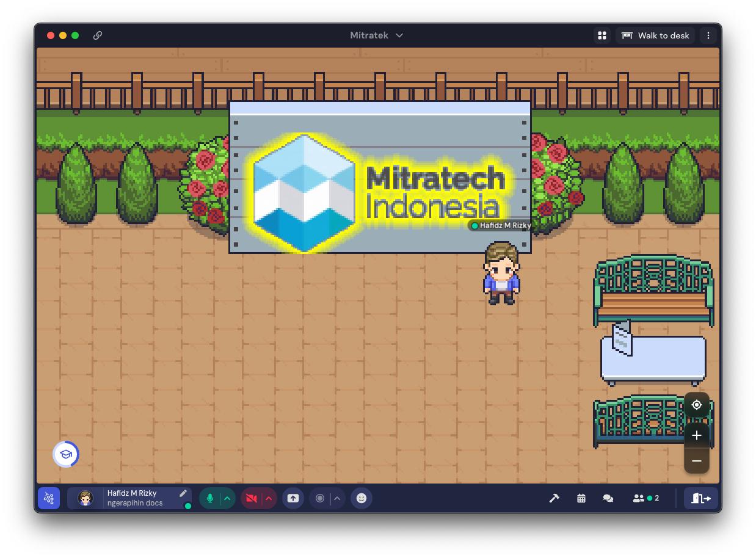Start screen sharing
Image resolution: width=756 pixels, height=558 pixels.
point(293,498)
